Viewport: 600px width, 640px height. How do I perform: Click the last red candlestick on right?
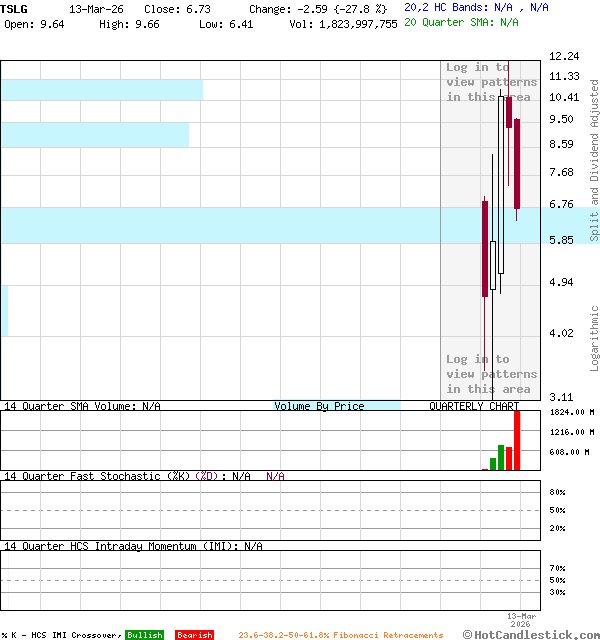[517, 165]
